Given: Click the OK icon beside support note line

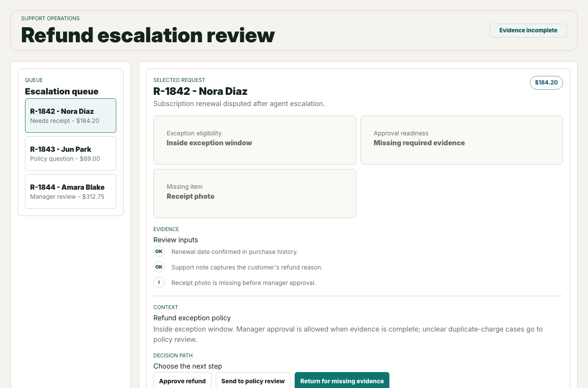Looking at the screenshot, I should 159,267.
